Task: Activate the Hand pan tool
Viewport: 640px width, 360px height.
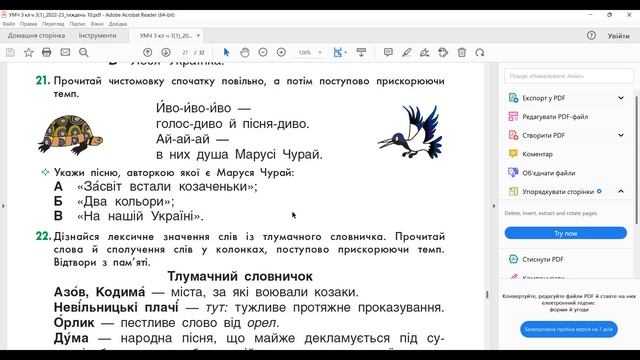Action: coord(244,52)
